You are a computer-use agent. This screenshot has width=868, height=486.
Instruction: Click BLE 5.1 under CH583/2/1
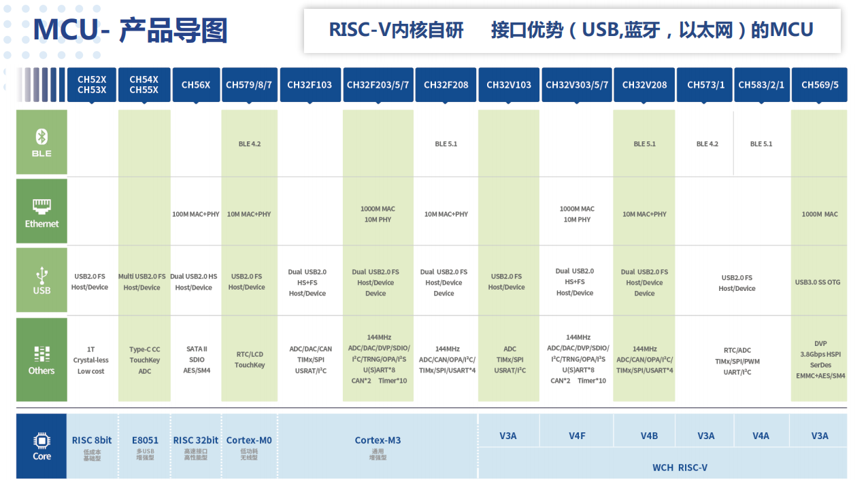761,144
